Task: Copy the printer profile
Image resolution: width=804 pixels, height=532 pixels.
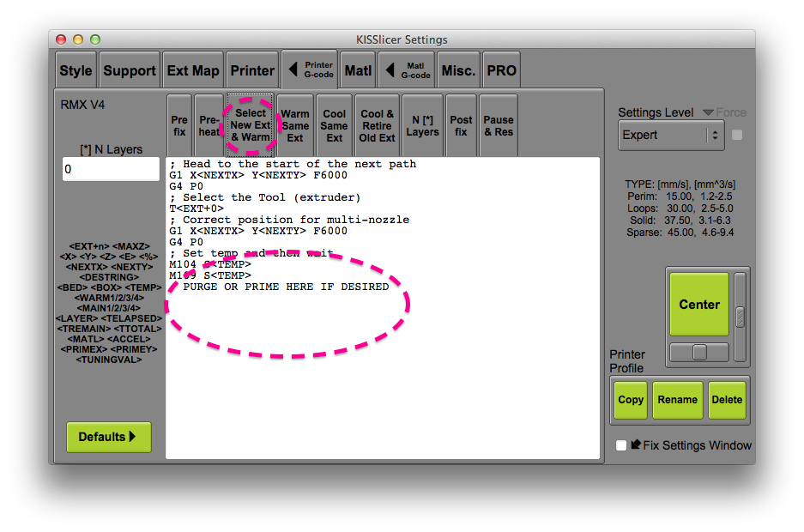Action: pos(631,400)
